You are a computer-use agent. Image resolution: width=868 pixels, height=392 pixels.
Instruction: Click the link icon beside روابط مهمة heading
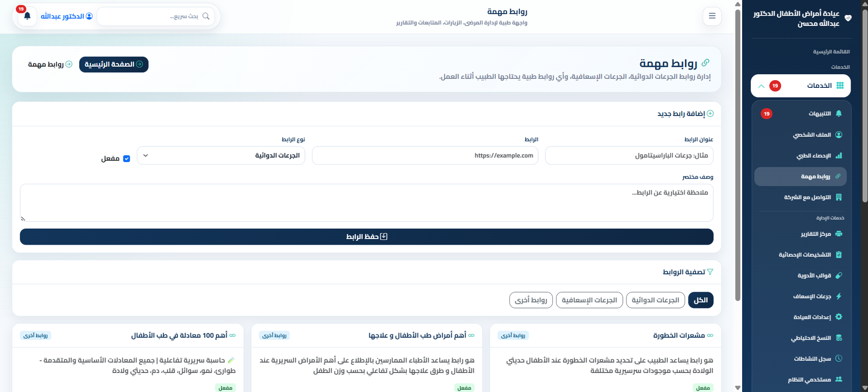pos(705,63)
